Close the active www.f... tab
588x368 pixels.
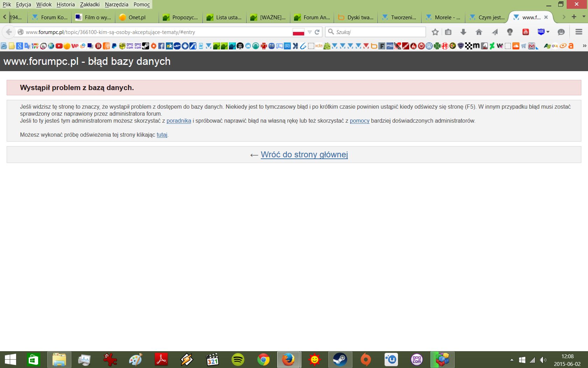click(x=546, y=17)
